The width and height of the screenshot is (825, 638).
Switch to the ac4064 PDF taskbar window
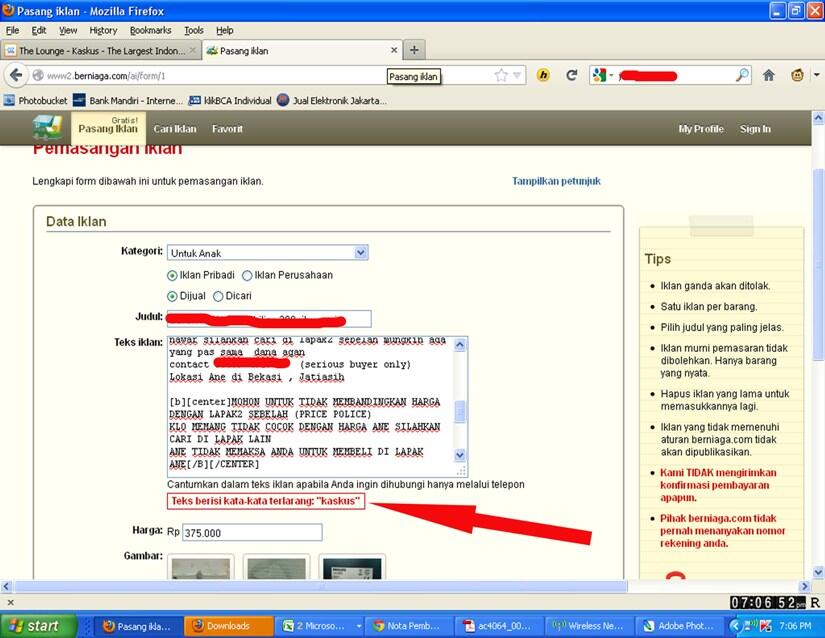(x=499, y=626)
